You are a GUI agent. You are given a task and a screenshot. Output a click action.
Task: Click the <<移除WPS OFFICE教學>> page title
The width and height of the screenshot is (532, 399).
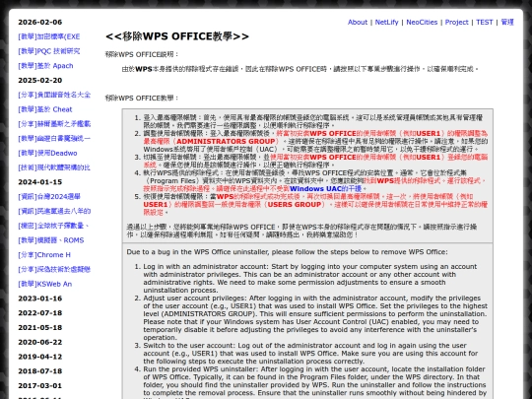tap(177, 36)
